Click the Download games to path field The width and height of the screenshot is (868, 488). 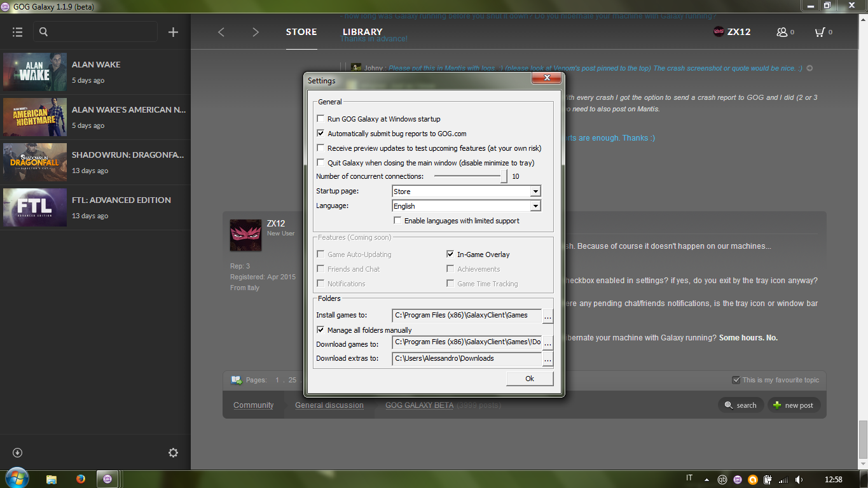pyautogui.click(x=467, y=343)
